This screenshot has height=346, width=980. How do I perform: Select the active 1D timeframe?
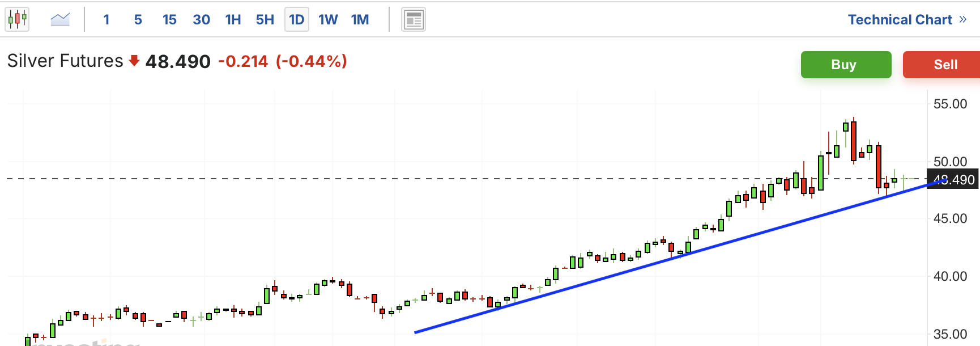tap(297, 20)
